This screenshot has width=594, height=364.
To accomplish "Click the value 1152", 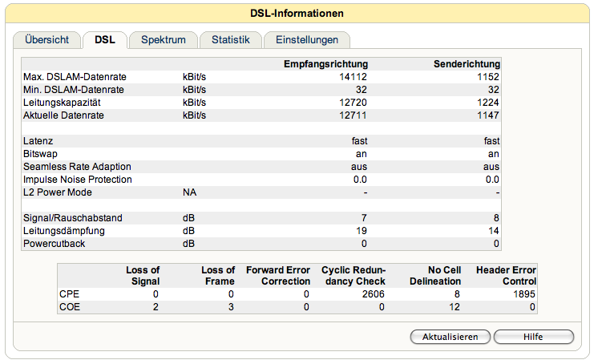I will 488,77.
